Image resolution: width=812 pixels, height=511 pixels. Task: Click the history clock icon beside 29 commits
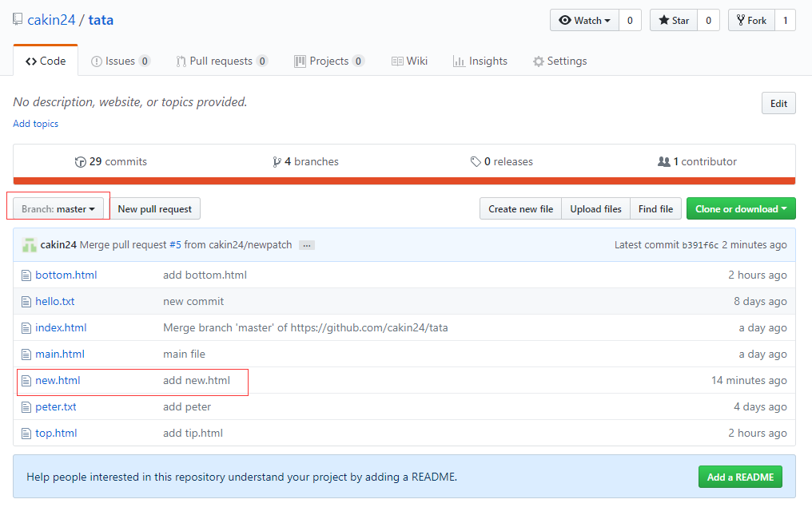(x=80, y=162)
